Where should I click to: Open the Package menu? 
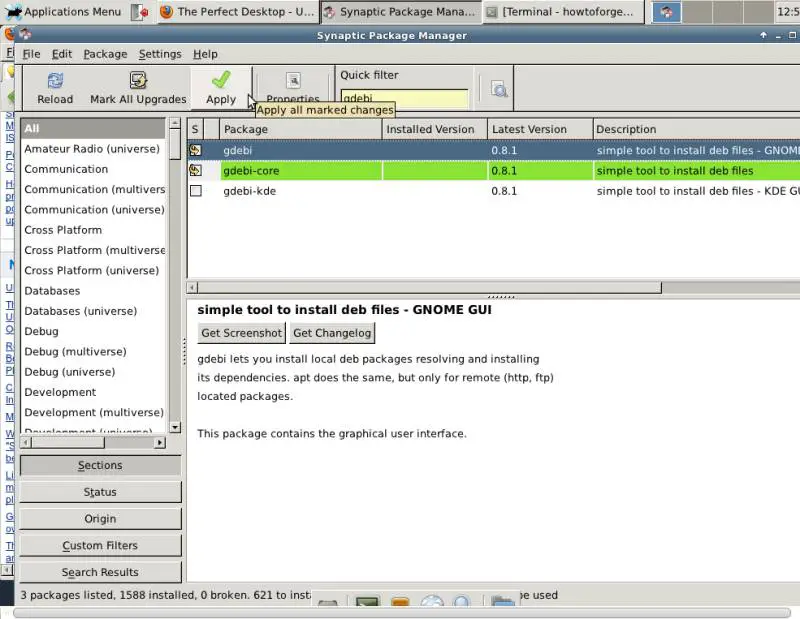coord(105,54)
